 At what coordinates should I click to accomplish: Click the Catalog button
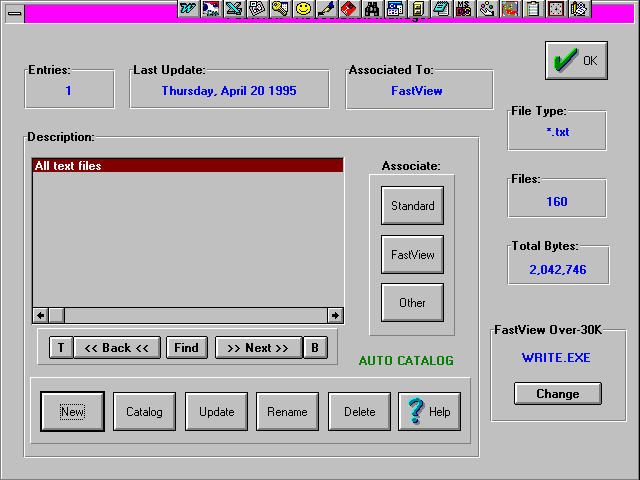point(144,411)
